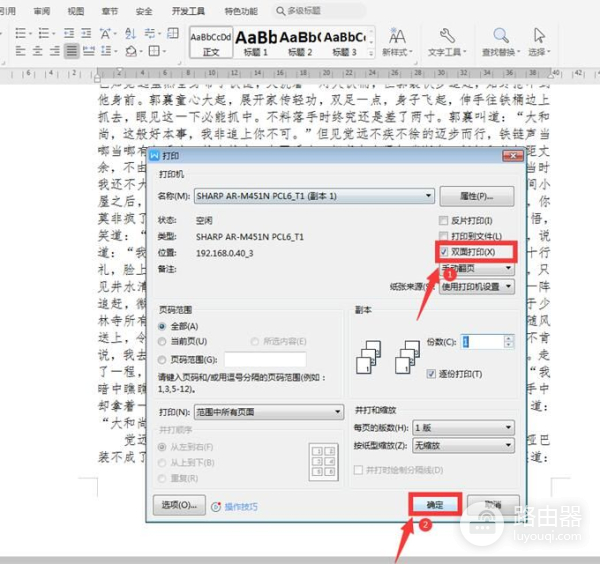Click the bulleted list icon
The height and width of the screenshot is (564, 600).
point(20,34)
